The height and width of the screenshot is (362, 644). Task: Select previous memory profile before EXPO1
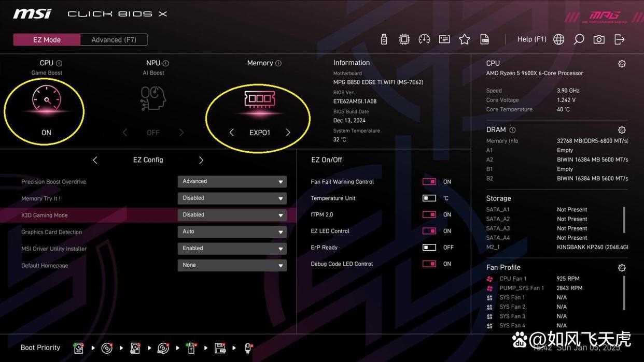pyautogui.click(x=231, y=133)
